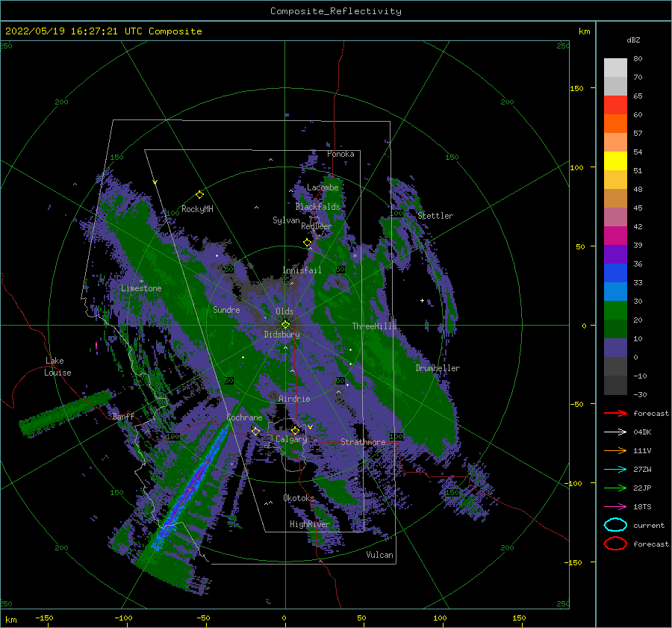Image resolution: width=672 pixels, height=628 pixels.
Task: Click the Stettler label
Action: (x=435, y=216)
